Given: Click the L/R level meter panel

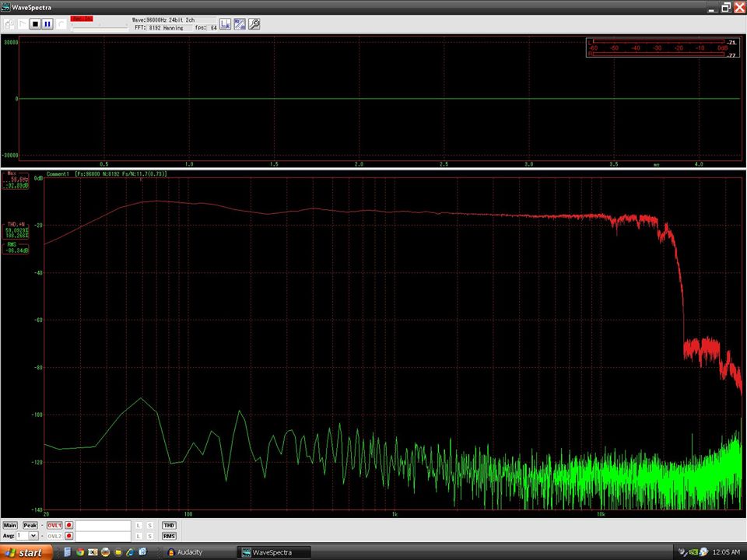Looking at the screenshot, I should coord(662,47).
